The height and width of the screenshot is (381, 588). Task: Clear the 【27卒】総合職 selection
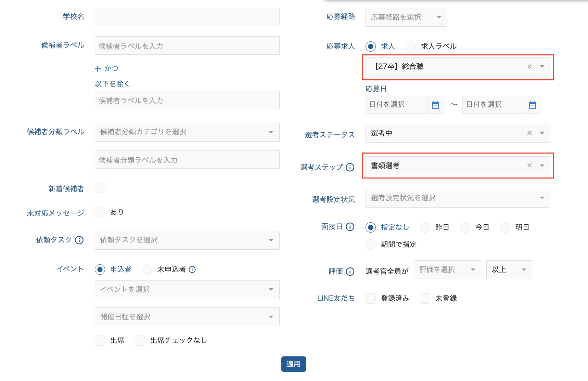(x=529, y=67)
